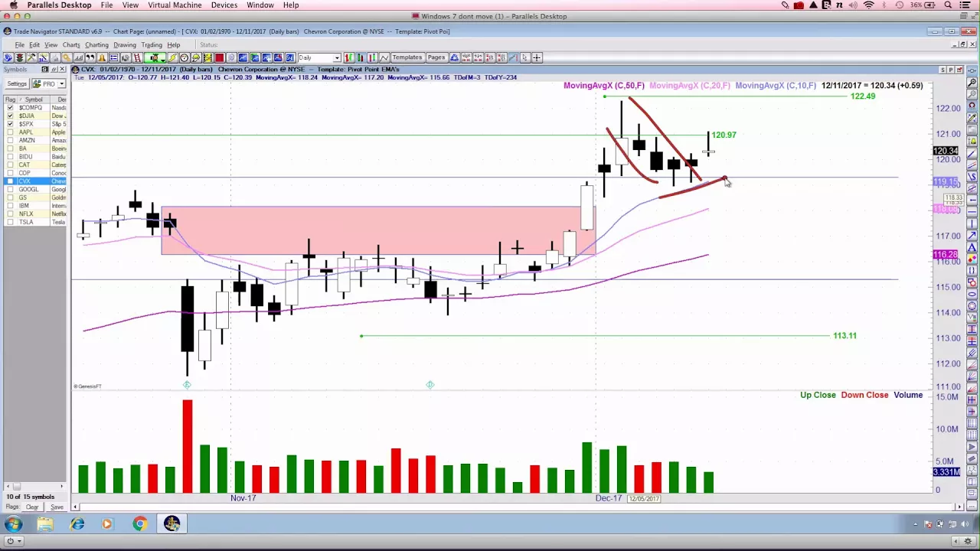Click MovingAvgX (C,20,F) legend label
This screenshot has height=551, width=980.
click(690, 86)
